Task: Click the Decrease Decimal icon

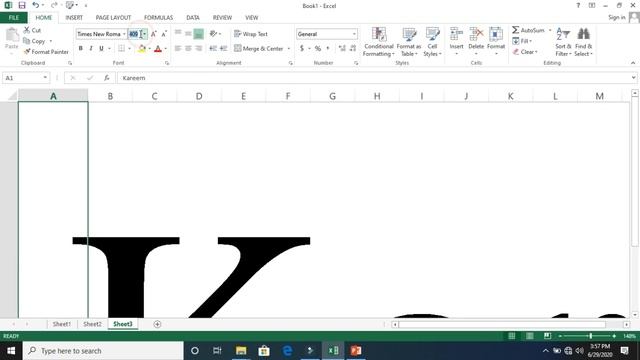Action: (x=353, y=49)
